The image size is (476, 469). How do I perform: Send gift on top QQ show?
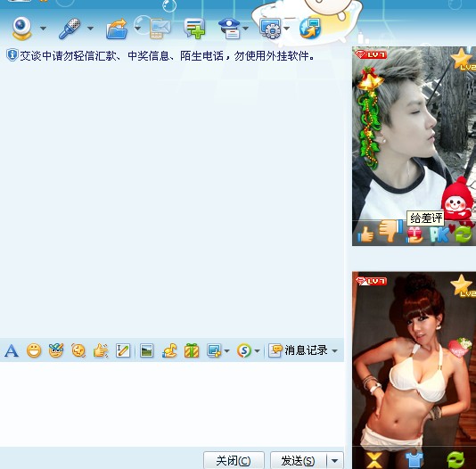point(414,234)
